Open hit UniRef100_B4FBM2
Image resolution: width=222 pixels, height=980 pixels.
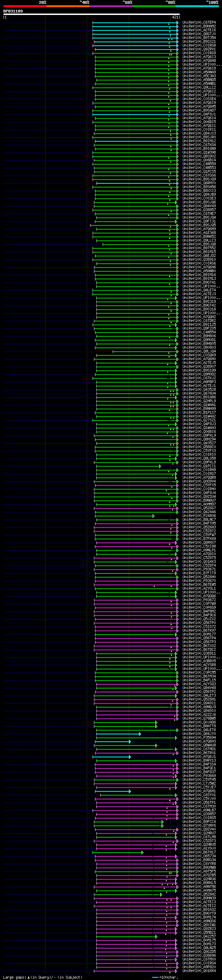pyautogui.click(x=199, y=611)
